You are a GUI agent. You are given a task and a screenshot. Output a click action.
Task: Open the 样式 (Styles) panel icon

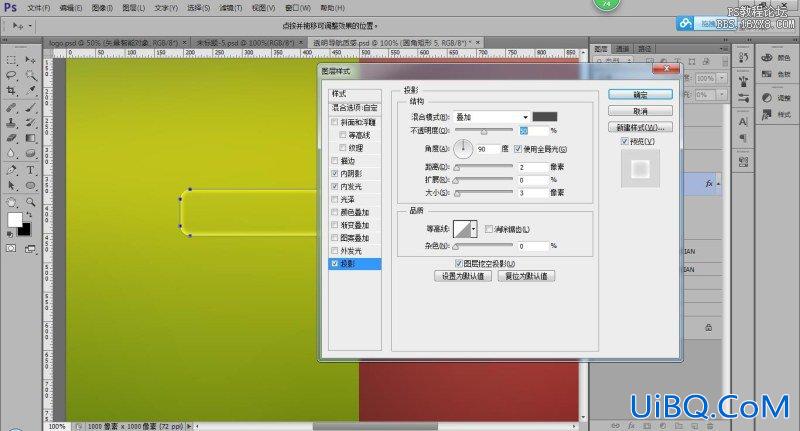pos(767,115)
